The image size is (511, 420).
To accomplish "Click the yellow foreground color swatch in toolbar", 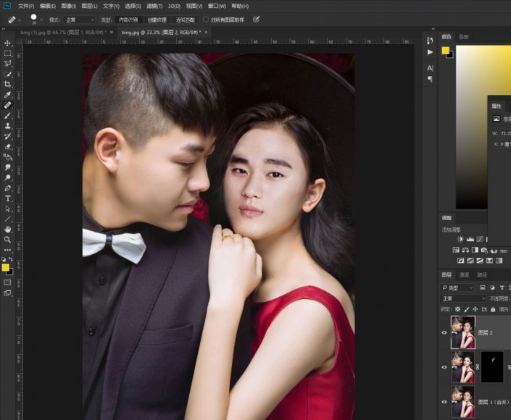I will (6, 267).
